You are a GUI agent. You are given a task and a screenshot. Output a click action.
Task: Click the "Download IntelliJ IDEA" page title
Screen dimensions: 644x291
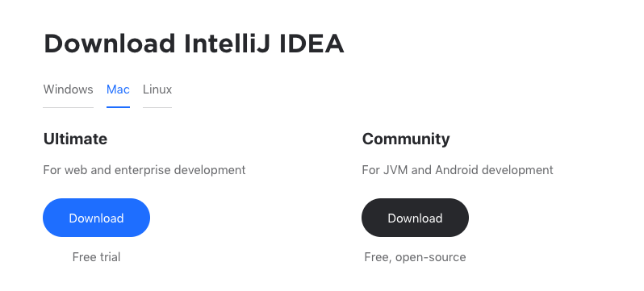pos(194,44)
